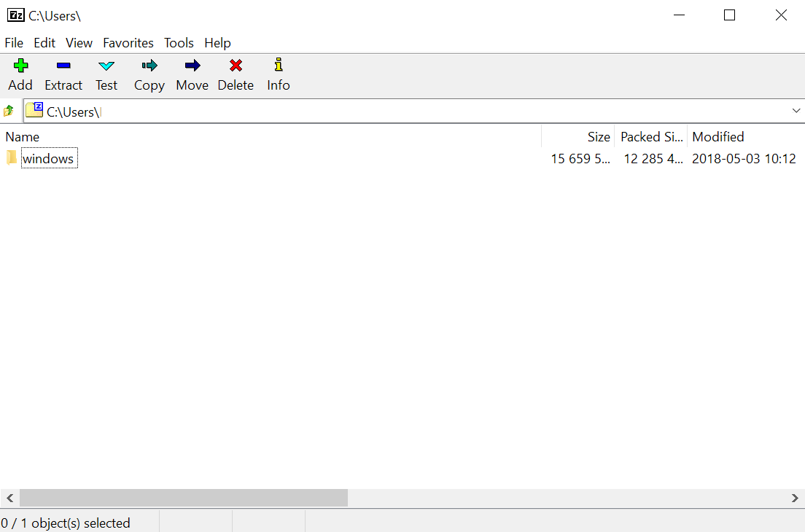
Task: Click the Copy toolbar icon
Action: 149,66
